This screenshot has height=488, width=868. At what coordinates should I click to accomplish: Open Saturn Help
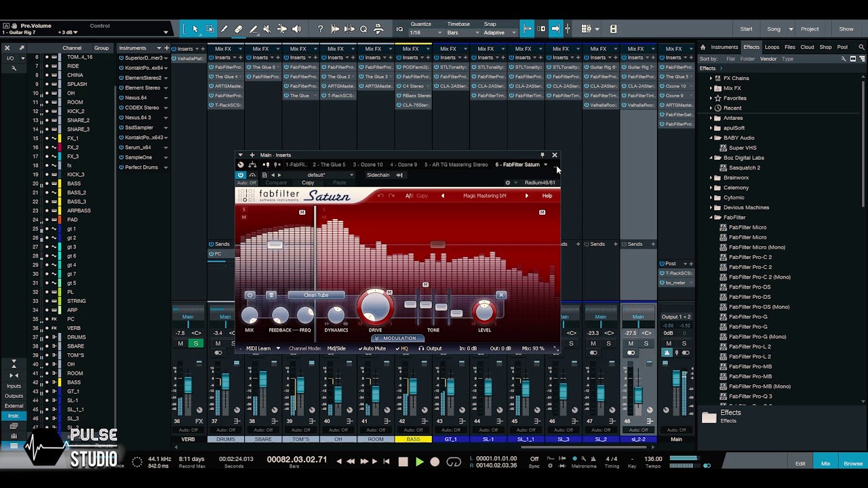[547, 196]
